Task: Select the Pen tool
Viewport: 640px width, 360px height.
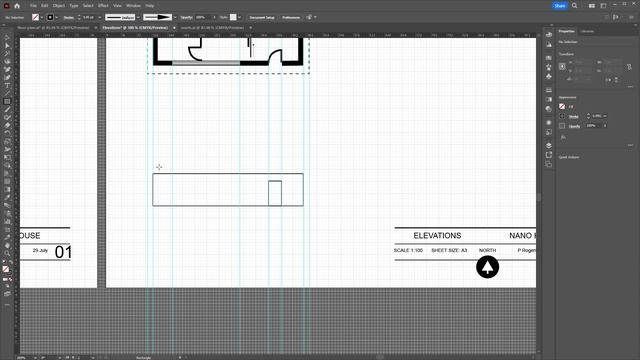Action: pos(7,70)
